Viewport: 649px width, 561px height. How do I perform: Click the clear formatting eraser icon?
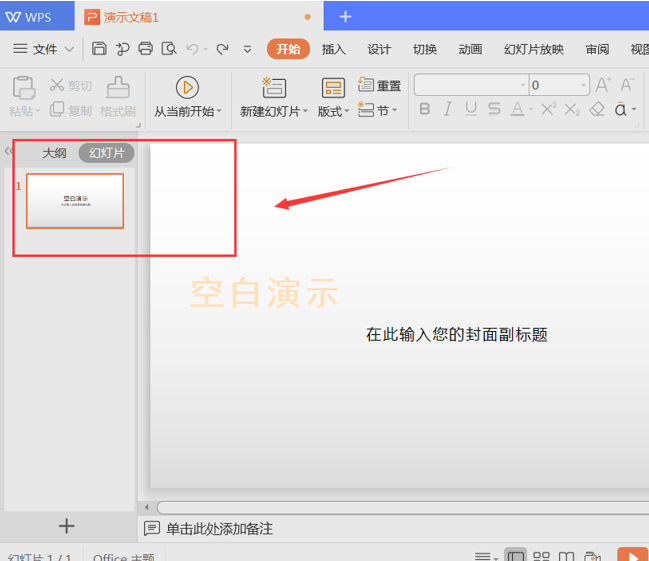point(597,109)
